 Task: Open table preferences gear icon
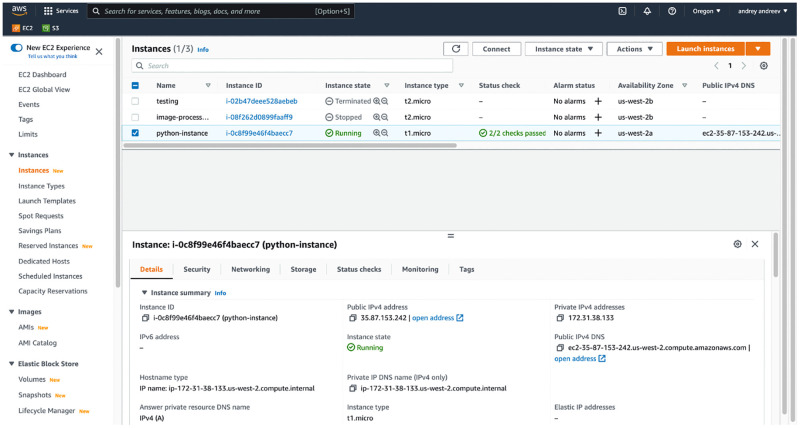pyautogui.click(x=763, y=66)
